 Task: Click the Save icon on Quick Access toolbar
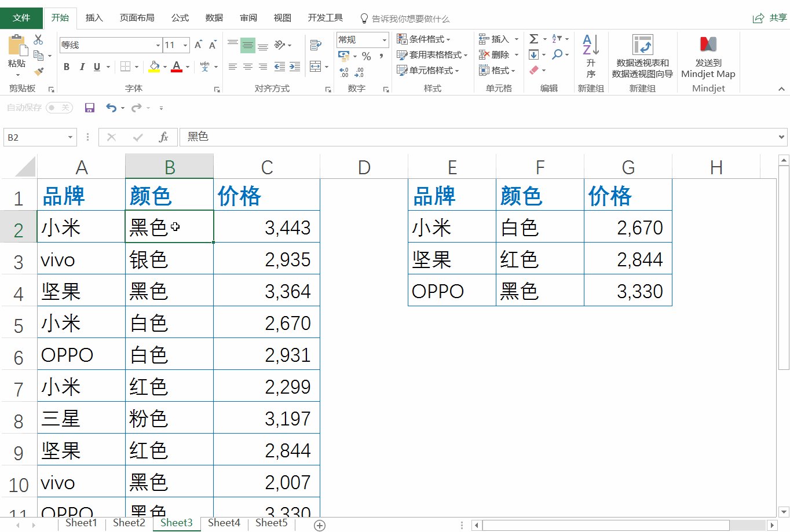[89, 107]
